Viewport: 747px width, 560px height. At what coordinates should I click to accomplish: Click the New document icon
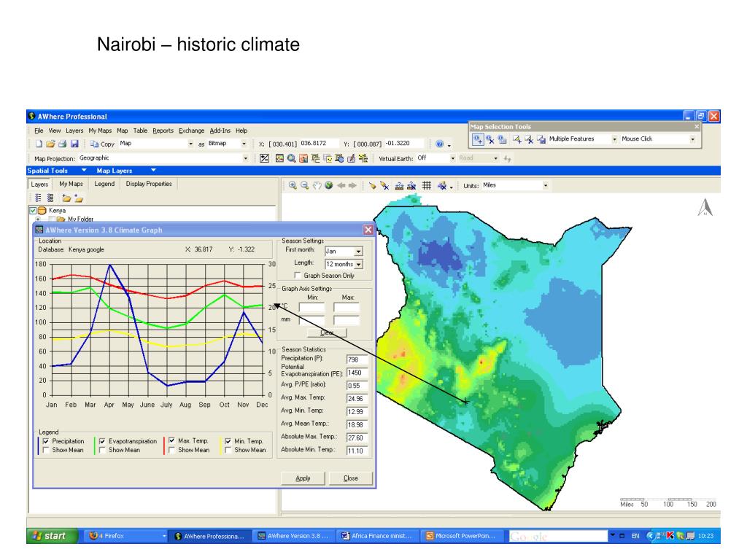[39, 144]
